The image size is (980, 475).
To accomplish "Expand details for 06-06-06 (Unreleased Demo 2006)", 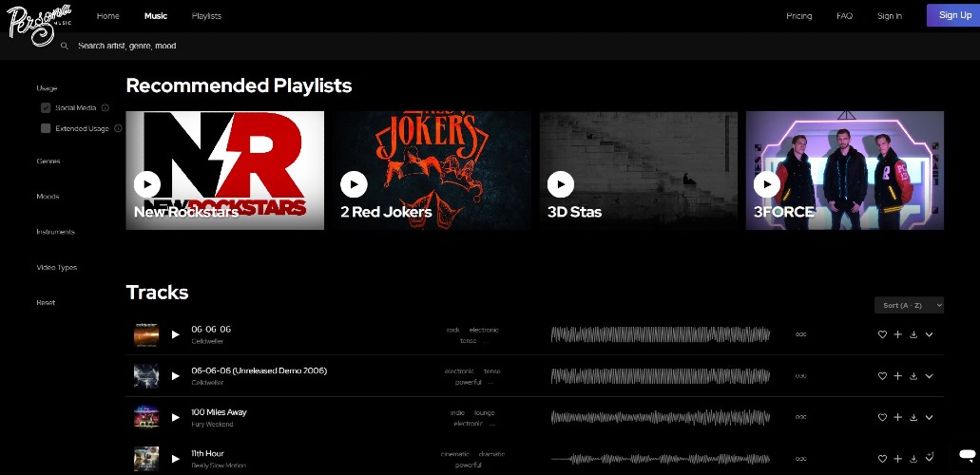I will click(929, 376).
